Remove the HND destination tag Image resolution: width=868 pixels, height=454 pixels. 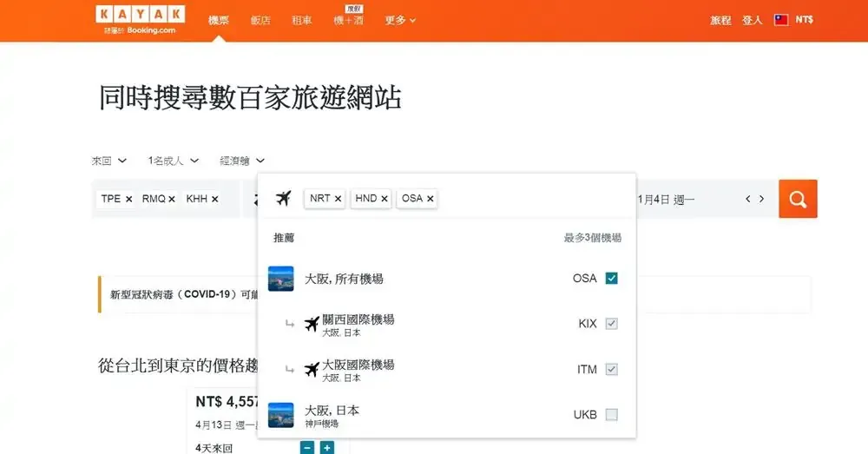click(x=385, y=199)
